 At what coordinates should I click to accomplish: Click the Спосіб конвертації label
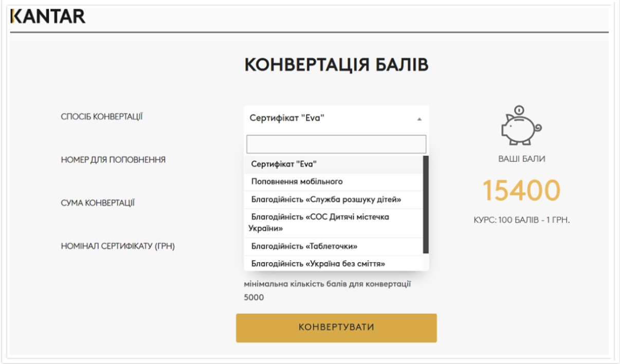(x=102, y=117)
